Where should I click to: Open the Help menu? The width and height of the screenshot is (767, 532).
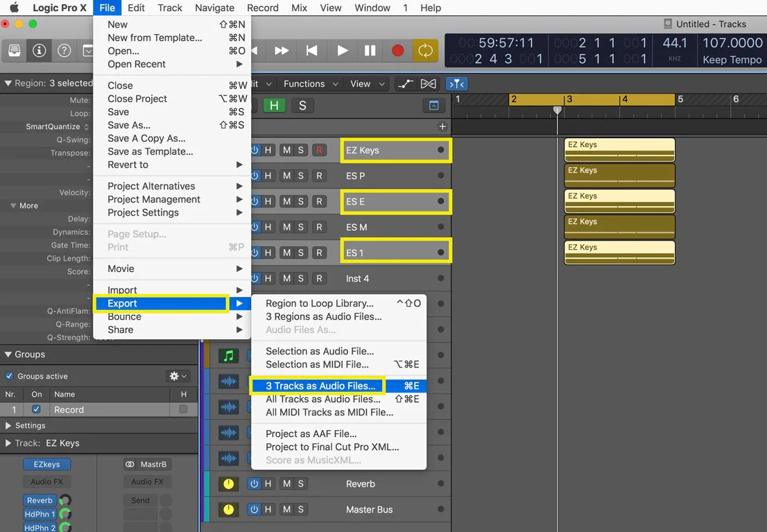tap(431, 8)
